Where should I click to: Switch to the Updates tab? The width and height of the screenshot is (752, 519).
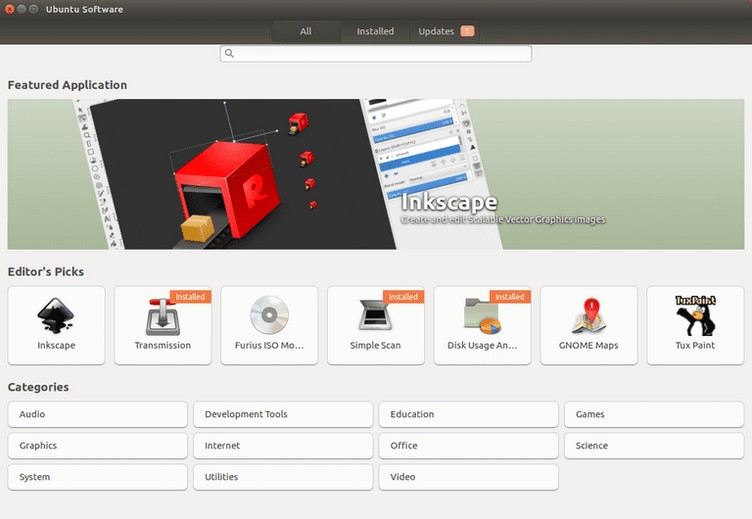click(445, 31)
